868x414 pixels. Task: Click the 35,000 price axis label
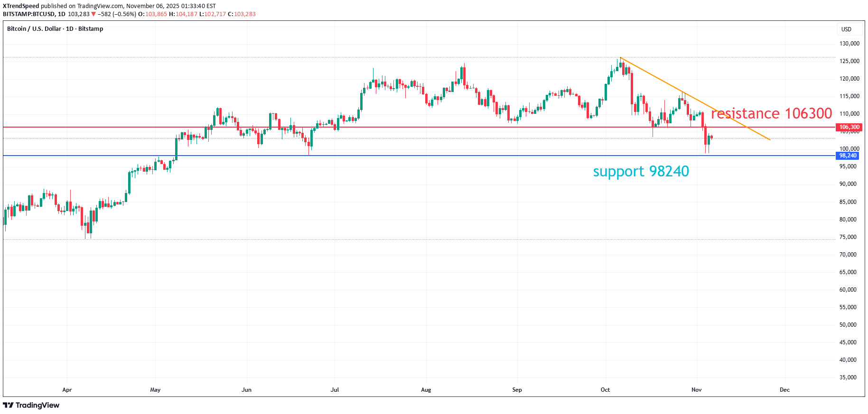click(x=848, y=377)
